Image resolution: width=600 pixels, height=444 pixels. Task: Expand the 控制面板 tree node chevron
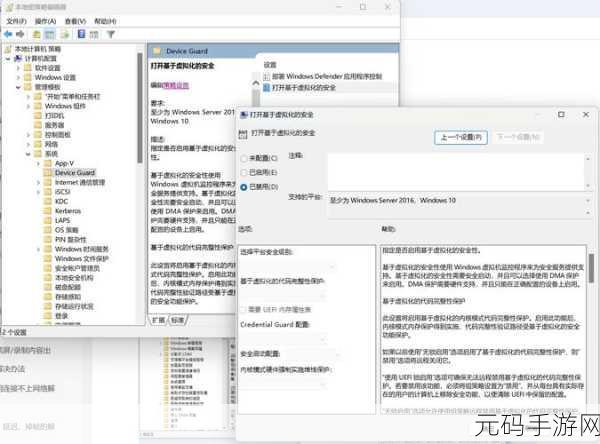(28, 135)
